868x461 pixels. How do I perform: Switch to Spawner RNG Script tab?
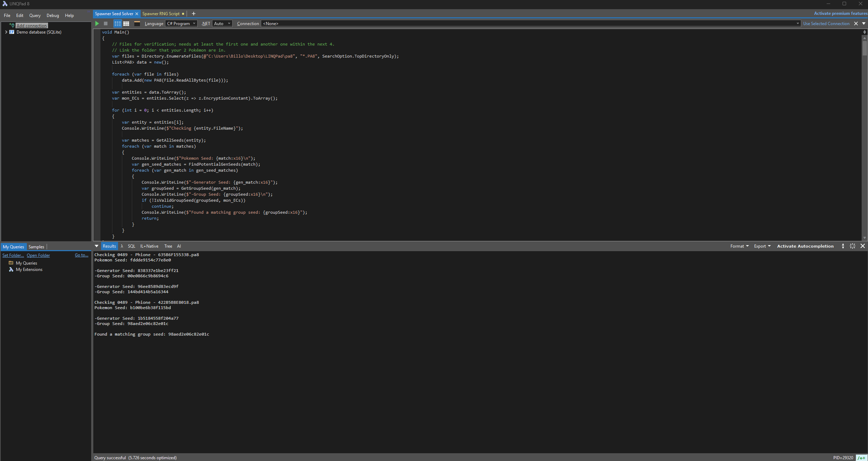(161, 14)
